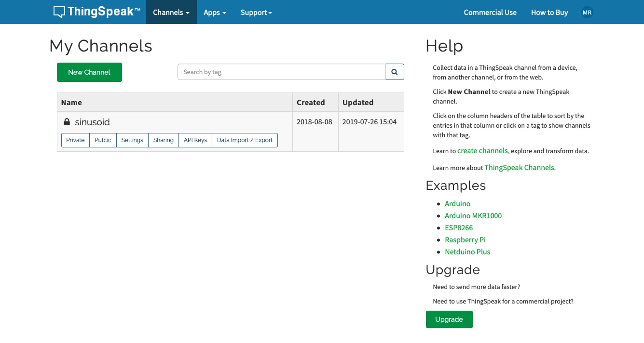
Task: Open the MR user avatar menu
Action: point(587,13)
